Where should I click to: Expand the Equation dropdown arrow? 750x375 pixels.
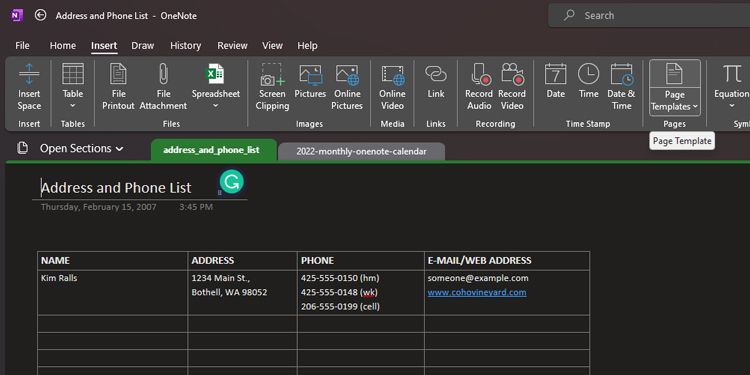pyautogui.click(x=732, y=106)
